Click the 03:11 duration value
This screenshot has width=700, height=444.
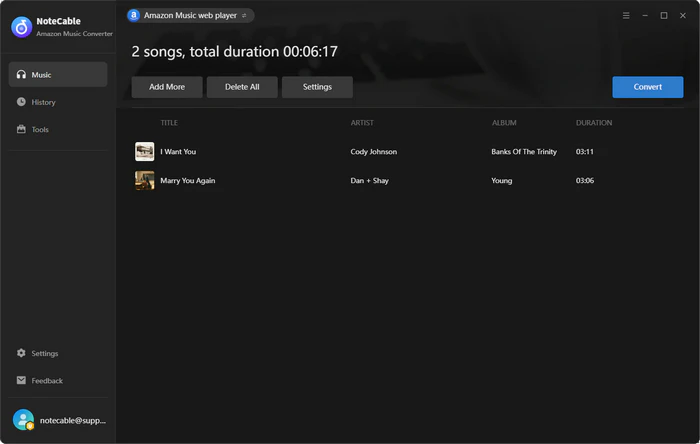pos(585,152)
